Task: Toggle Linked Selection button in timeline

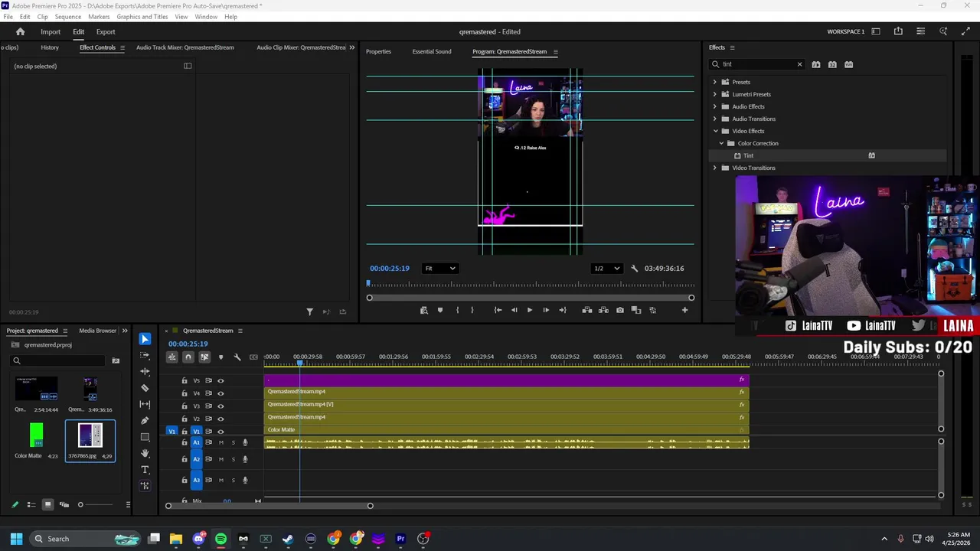Action: point(204,357)
